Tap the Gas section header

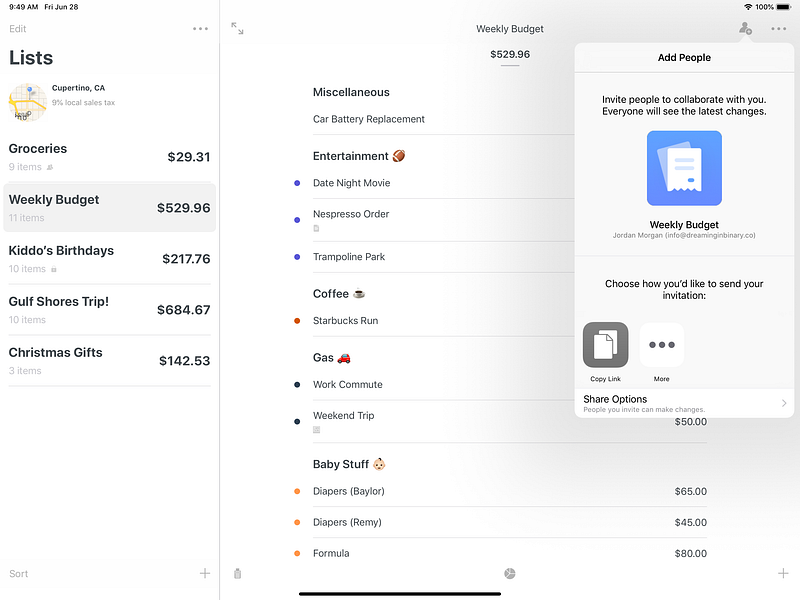[332, 358]
